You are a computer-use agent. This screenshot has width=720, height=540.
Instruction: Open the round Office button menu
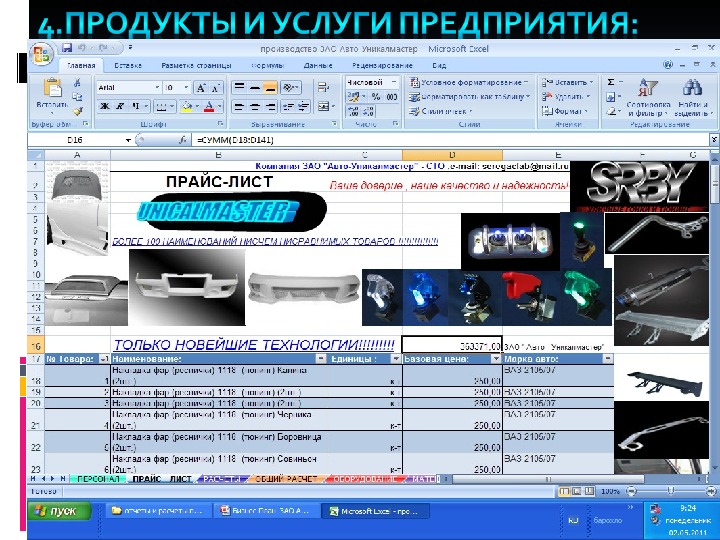41,55
